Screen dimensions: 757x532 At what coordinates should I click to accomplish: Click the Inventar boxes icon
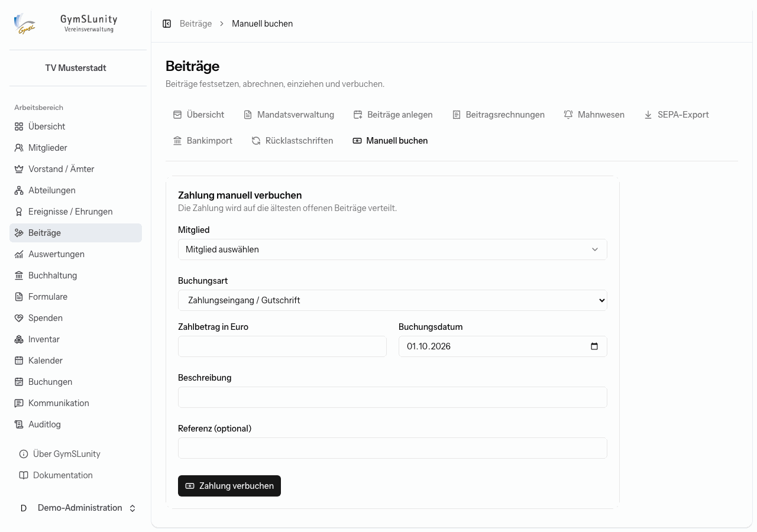[19, 339]
